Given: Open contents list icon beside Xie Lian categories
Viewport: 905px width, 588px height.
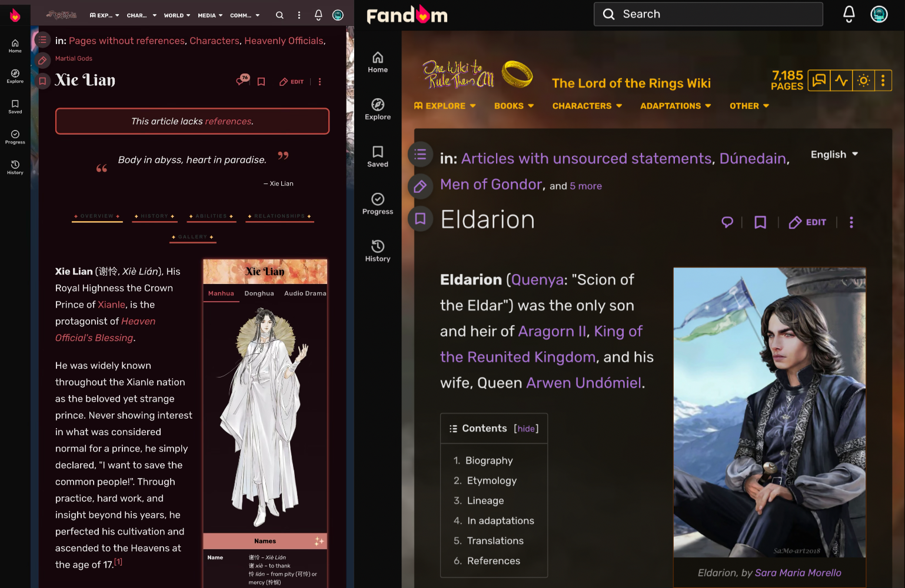Looking at the screenshot, I should point(42,40).
